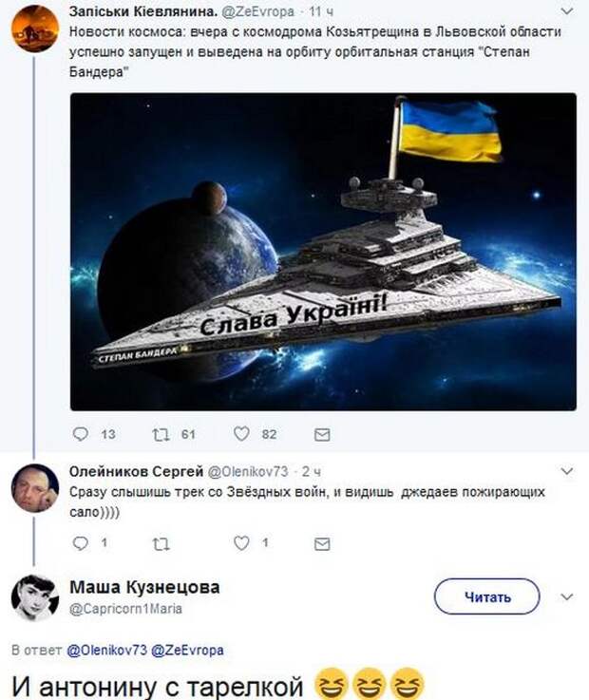Open the @Olenikov73 mention link
Image resolution: width=589 pixels, height=700 pixels.
click(x=106, y=651)
